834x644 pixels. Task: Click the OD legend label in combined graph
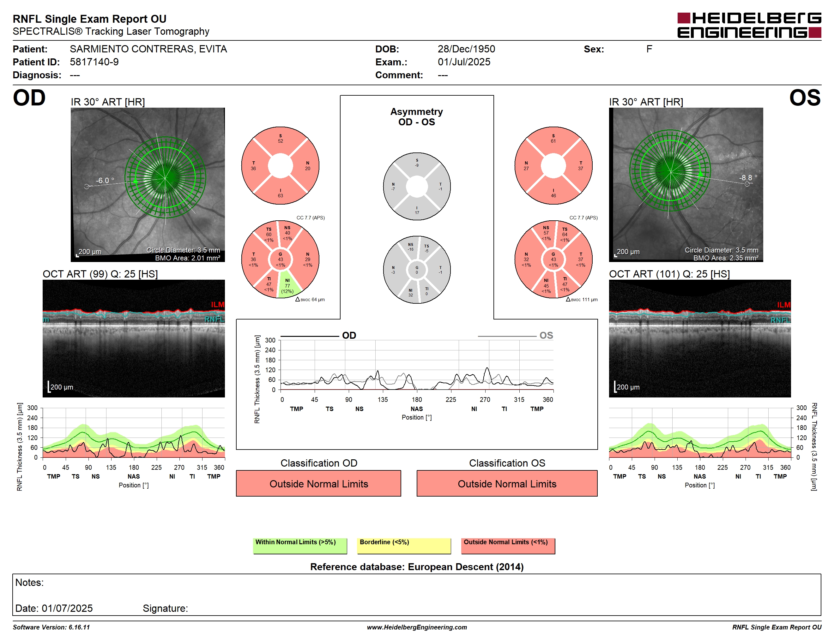(349, 335)
